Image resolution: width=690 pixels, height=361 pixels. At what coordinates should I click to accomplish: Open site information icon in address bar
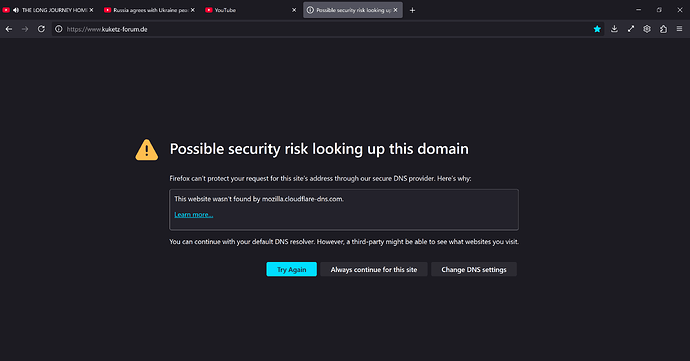click(59, 29)
